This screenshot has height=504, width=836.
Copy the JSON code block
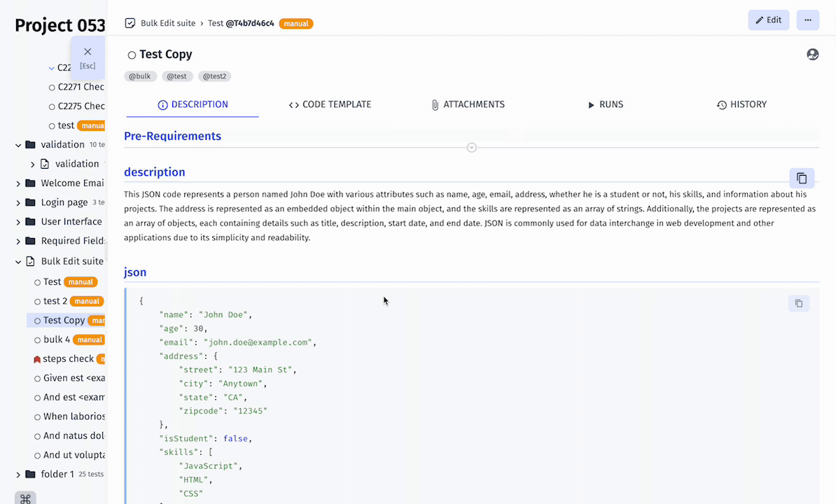(799, 303)
